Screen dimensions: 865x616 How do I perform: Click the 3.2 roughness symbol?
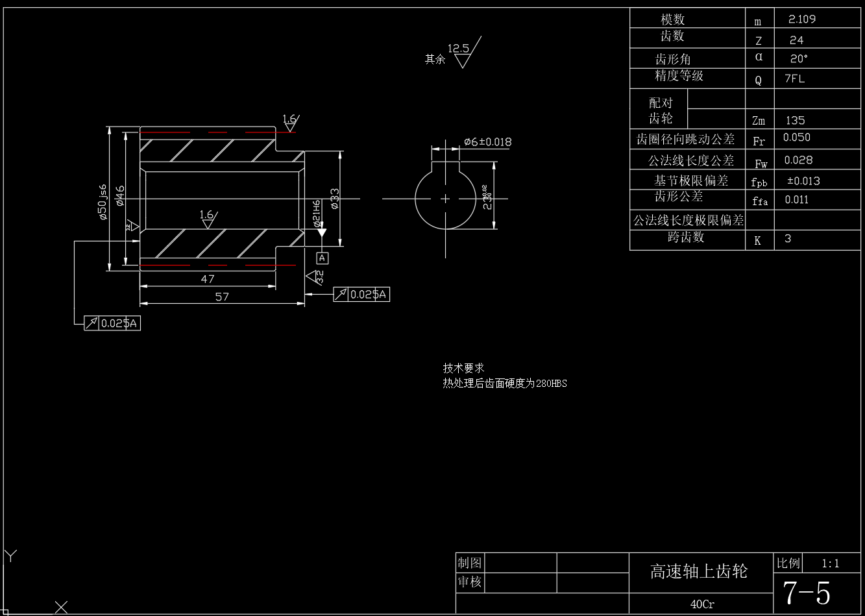point(316,277)
